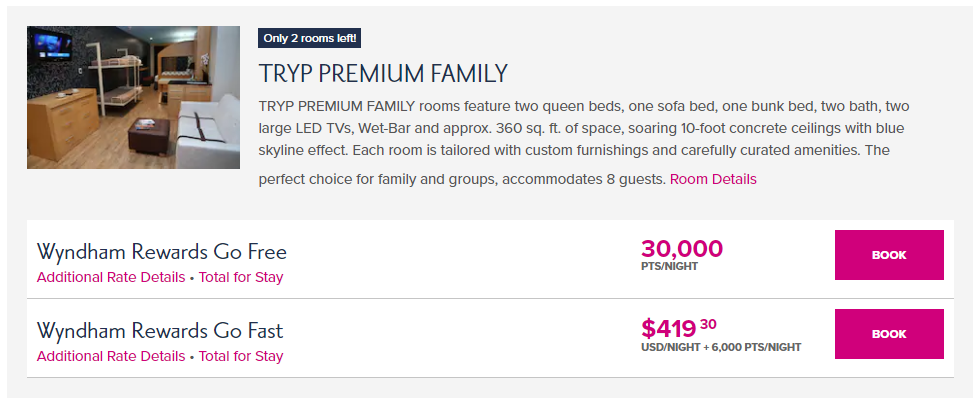This screenshot has width=973, height=398.
Task: Click the bullet separator in Go Free row
Action: click(x=192, y=279)
